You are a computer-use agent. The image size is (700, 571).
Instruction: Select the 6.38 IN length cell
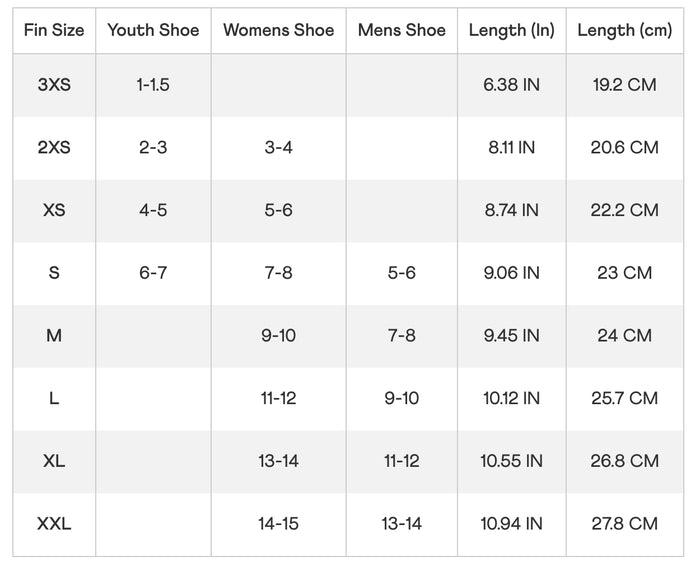click(x=512, y=85)
